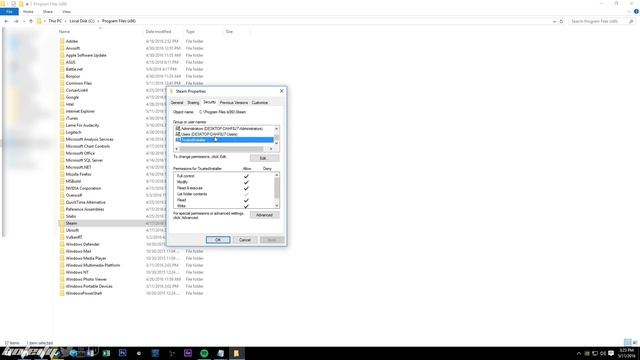Click the Windows Defender folder icon
640x360 pixels.
tap(62, 244)
